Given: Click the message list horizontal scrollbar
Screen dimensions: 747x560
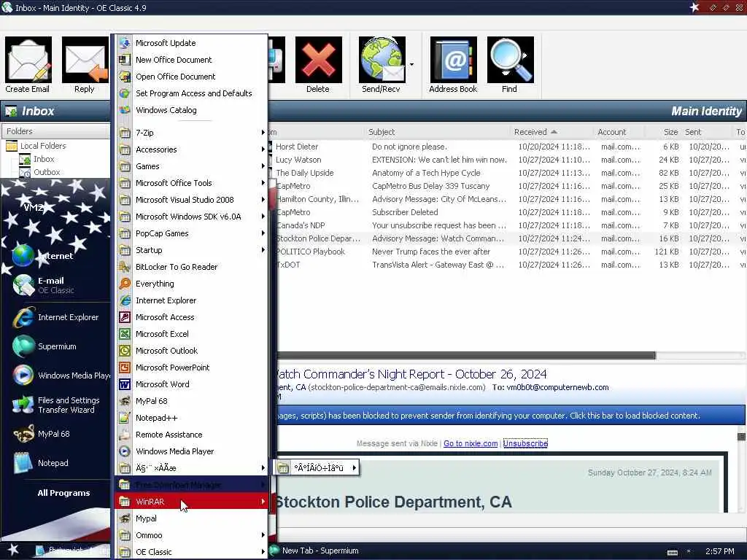Looking at the screenshot, I should tap(466, 356).
